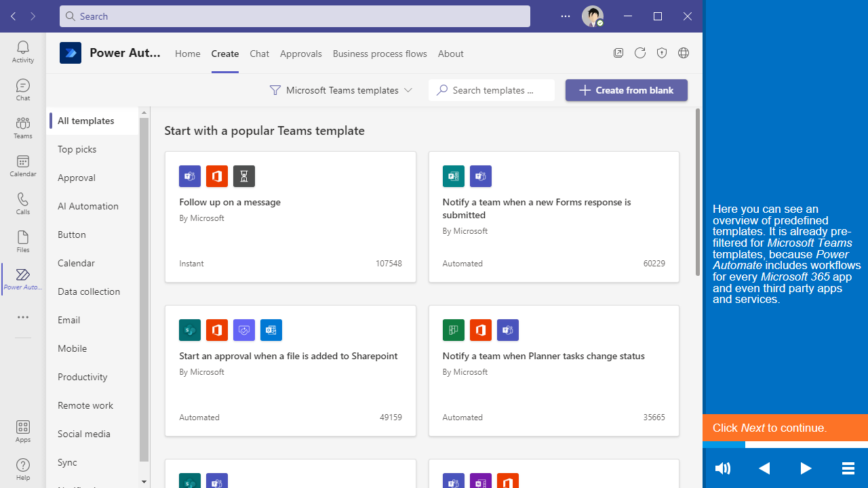
Task: Go back with the left arrow
Action: 14,16
